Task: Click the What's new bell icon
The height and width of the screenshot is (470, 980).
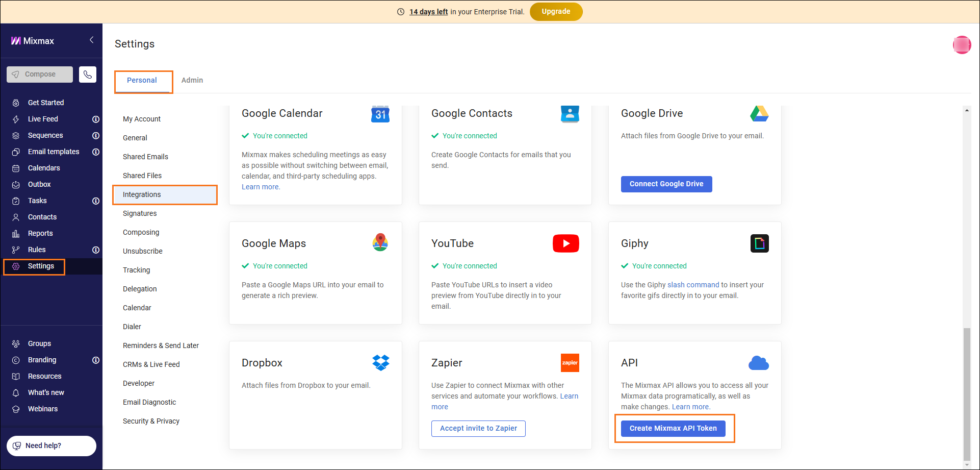Action: point(16,393)
